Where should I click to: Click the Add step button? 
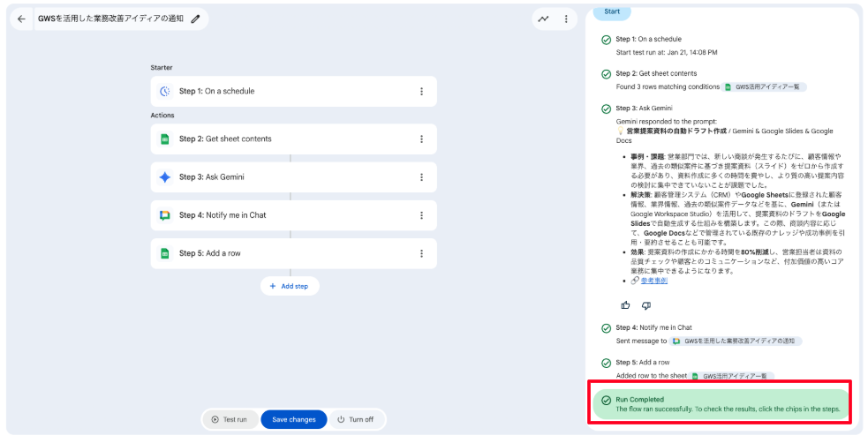pyautogui.click(x=290, y=286)
